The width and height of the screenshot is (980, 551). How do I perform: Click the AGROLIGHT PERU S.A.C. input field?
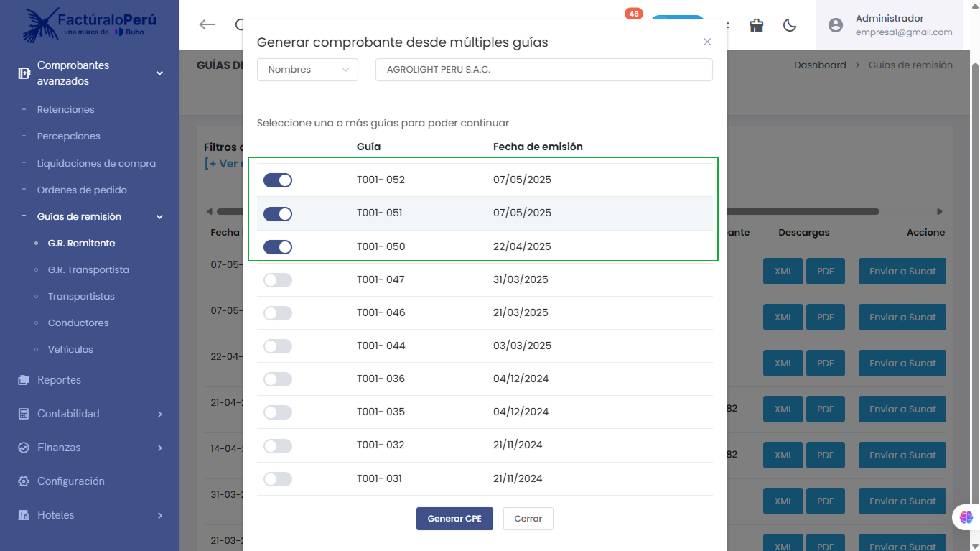pyautogui.click(x=543, y=70)
